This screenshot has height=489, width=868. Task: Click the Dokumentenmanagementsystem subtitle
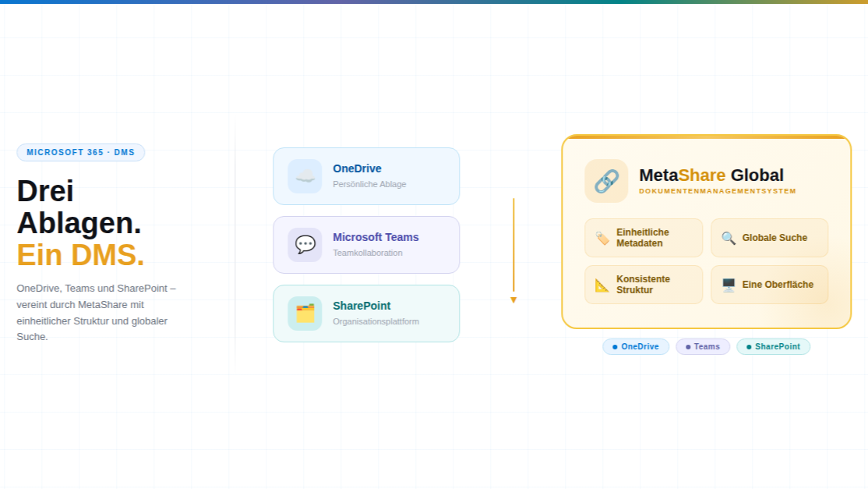[717, 191]
